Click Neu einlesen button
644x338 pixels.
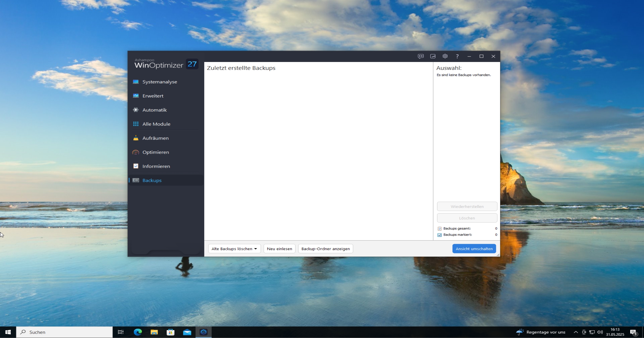pos(279,249)
